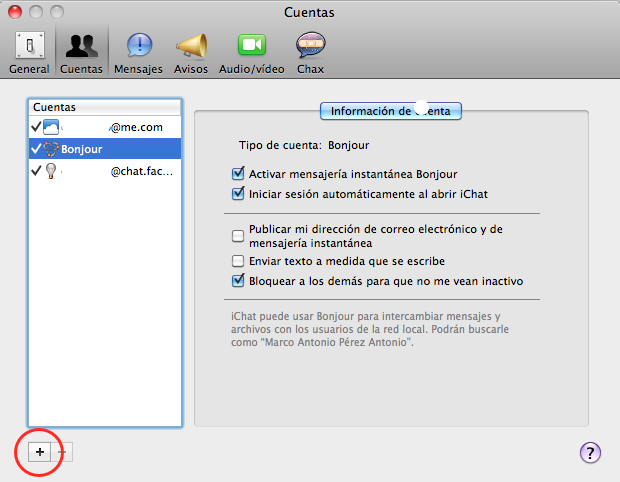
Task: Click the MobileMe cloud icon
Action: pyautogui.click(x=51, y=127)
